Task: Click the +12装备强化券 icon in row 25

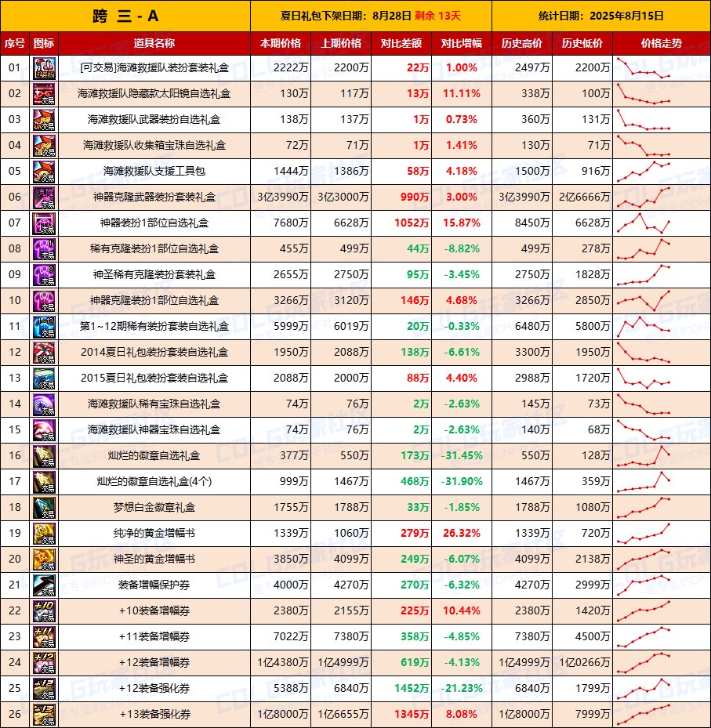Action: click(44, 689)
